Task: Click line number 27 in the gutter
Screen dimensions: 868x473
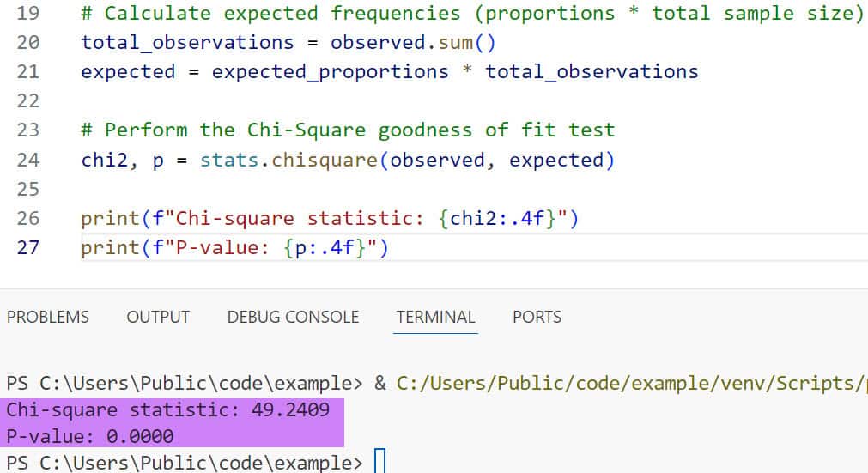Action: [28, 248]
